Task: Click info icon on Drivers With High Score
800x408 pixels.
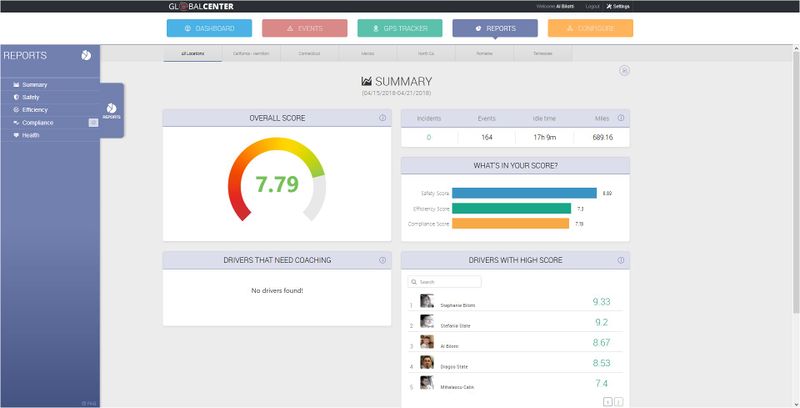Action: (621, 260)
